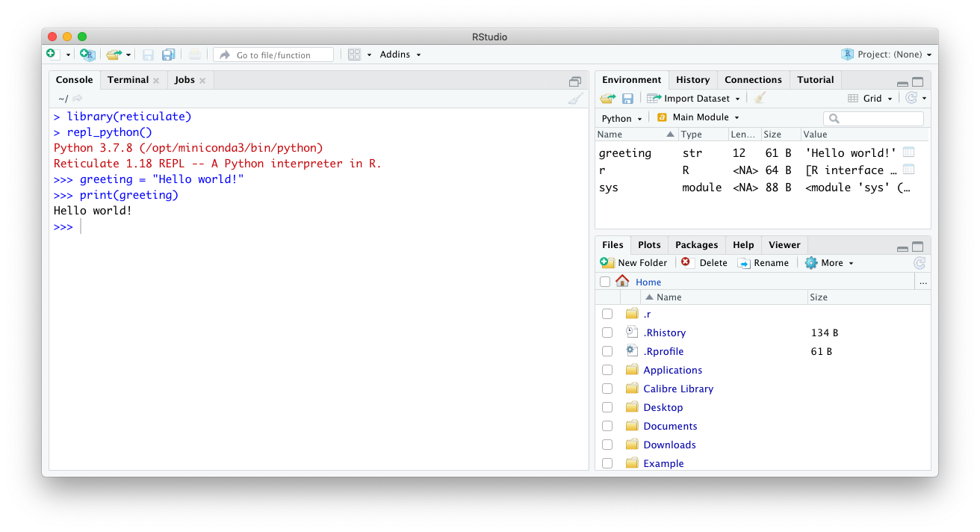Viewport: 980px width, 532px height.
Task: Switch to the History tab
Action: [693, 80]
